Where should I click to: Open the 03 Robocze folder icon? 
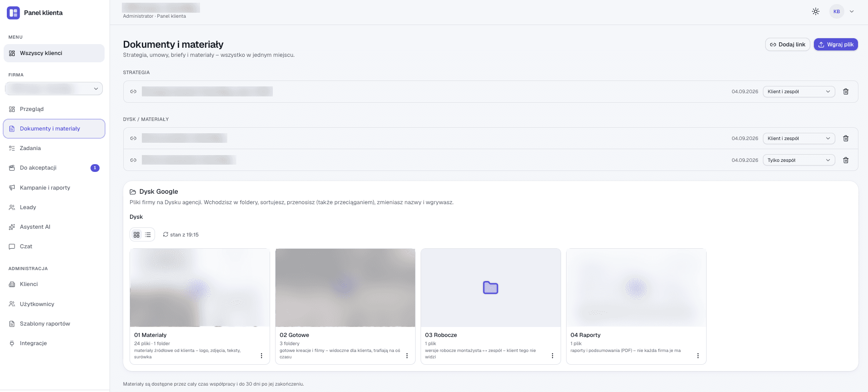pos(491,287)
